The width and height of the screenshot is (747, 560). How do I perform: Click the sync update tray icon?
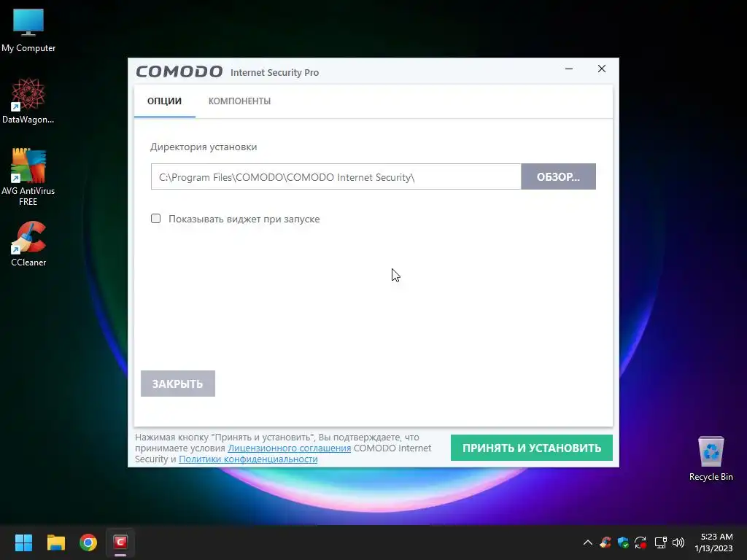[x=640, y=542]
